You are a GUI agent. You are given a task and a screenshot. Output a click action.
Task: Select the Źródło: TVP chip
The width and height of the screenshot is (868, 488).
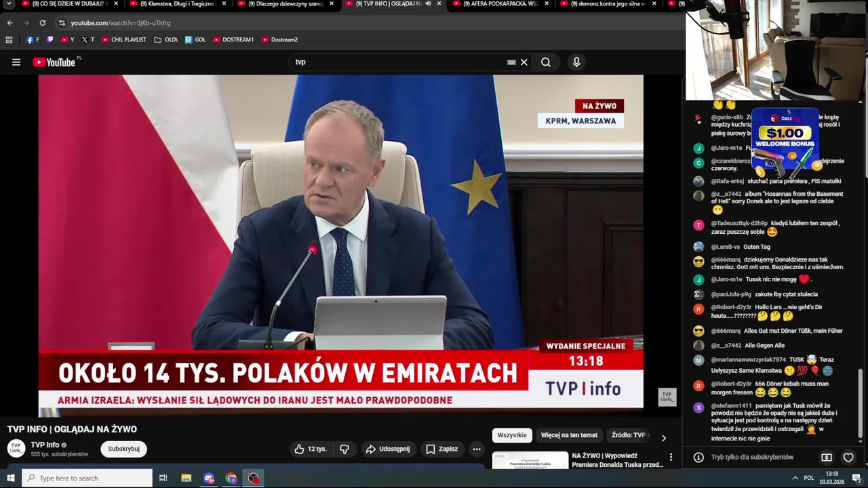point(628,435)
